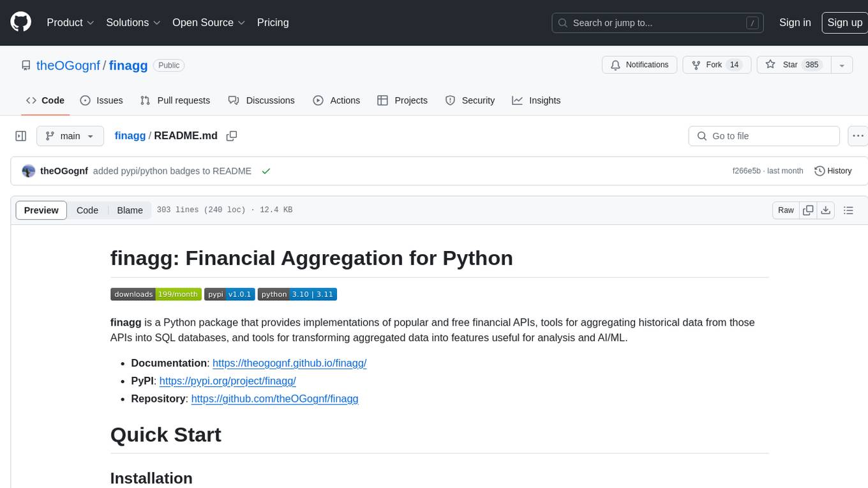This screenshot has height=488, width=868.
Task: Expand the Open Source menu
Action: coord(209,22)
